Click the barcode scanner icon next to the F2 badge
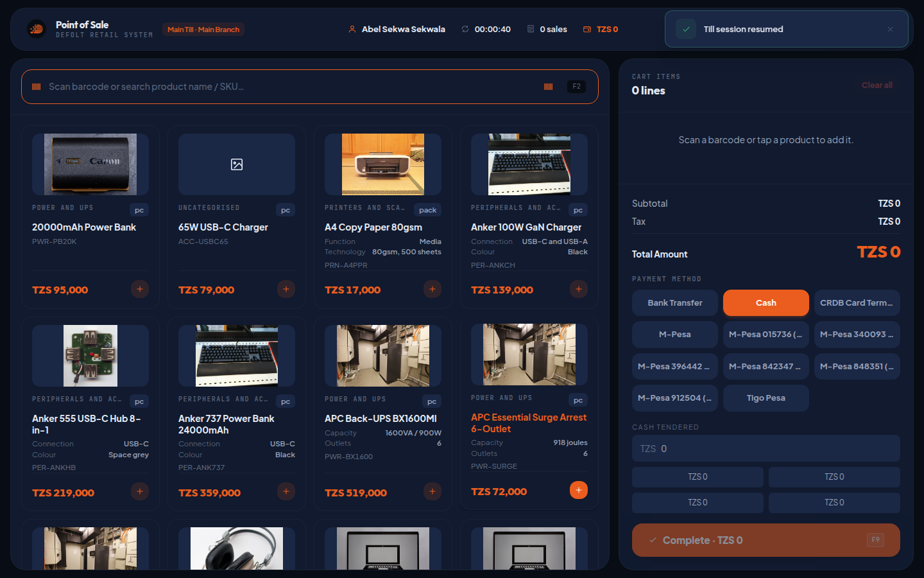 (x=549, y=87)
